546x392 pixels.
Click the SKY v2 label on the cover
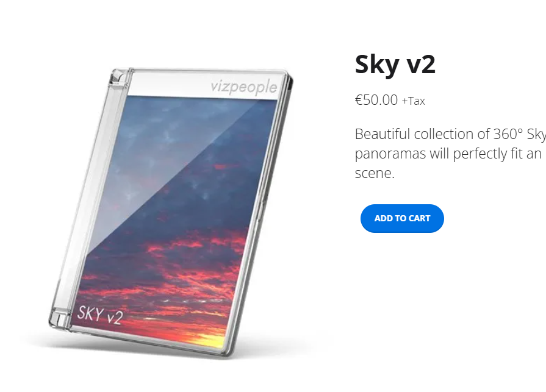(100, 315)
